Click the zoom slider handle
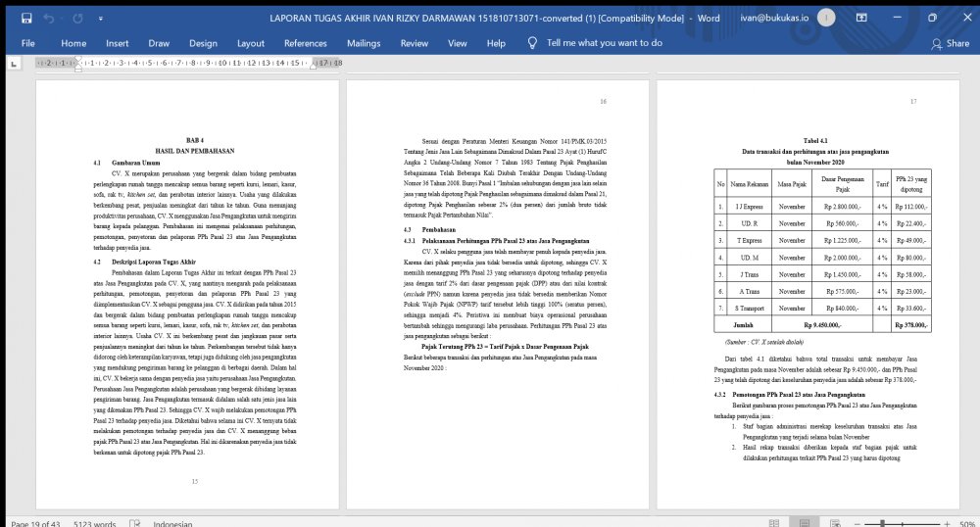The width and height of the screenshot is (980, 527). tap(883, 523)
